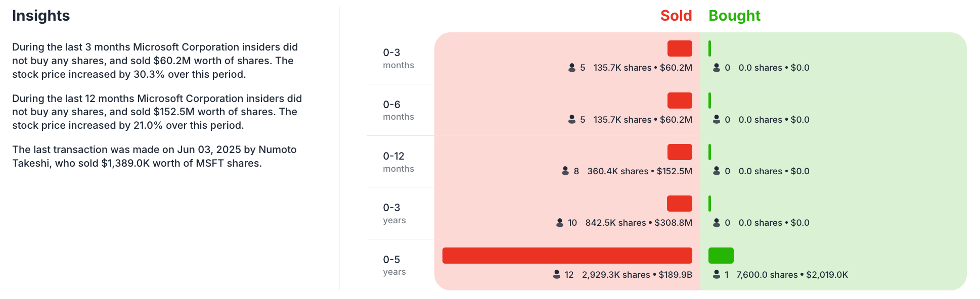Click the green bought bar for 0-5 years
This screenshot has height=299, width=980.
721,256
